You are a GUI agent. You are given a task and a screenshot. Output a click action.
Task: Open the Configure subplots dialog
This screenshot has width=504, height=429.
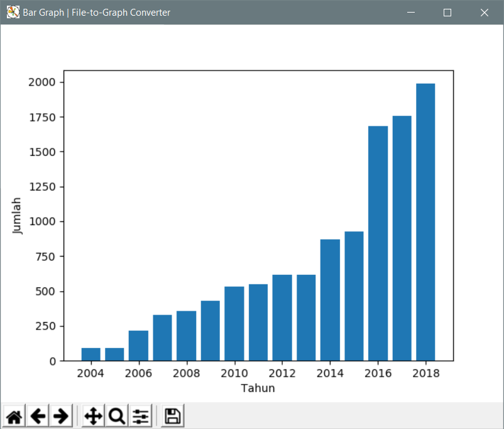coord(140,416)
